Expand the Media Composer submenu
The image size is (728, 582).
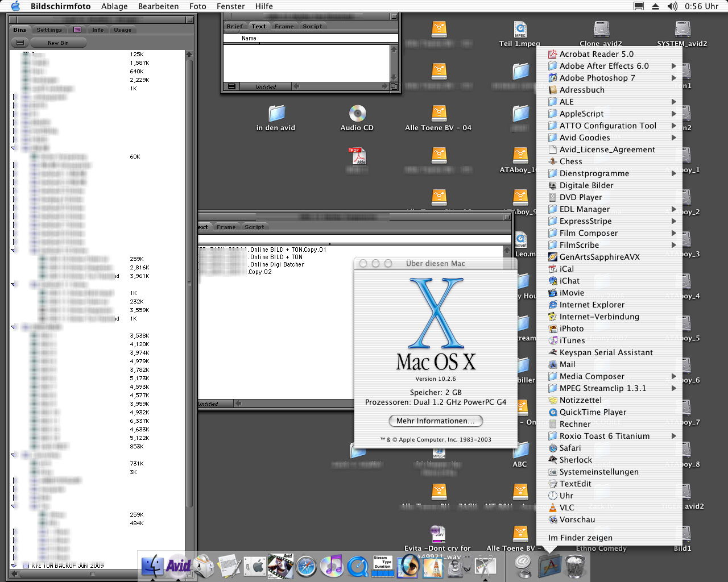pos(674,376)
